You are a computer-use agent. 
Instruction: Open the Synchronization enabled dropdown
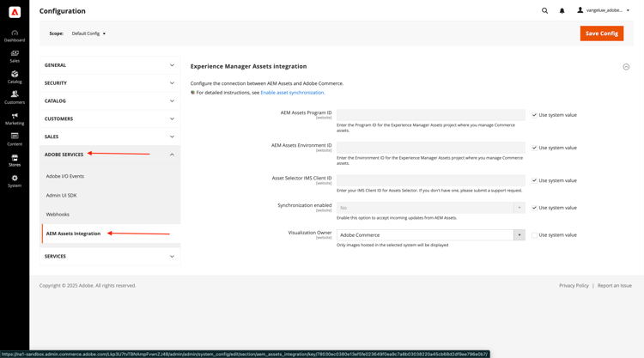[431, 208]
